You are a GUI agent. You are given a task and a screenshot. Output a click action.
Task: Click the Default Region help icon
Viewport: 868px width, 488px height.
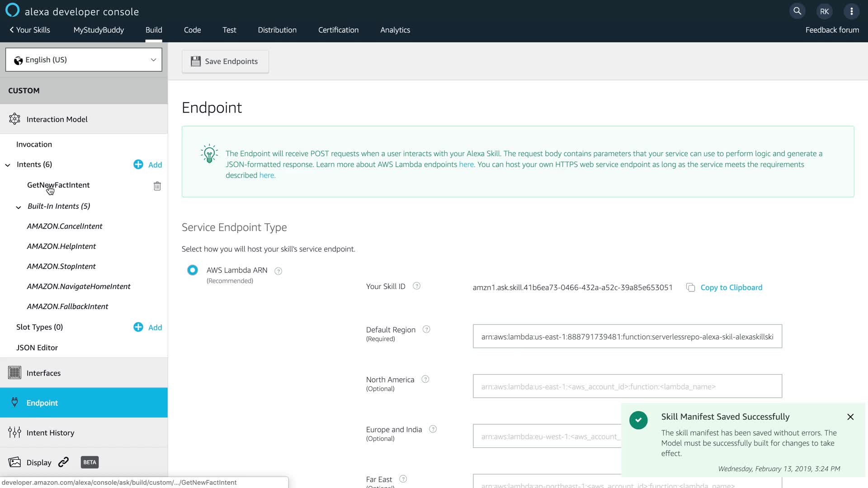coord(426,329)
